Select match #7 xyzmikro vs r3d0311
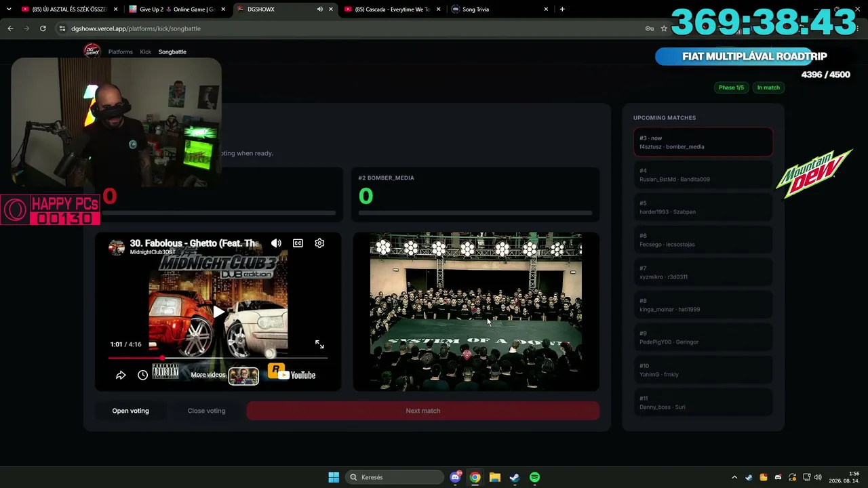868x488 pixels. point(703,272)
